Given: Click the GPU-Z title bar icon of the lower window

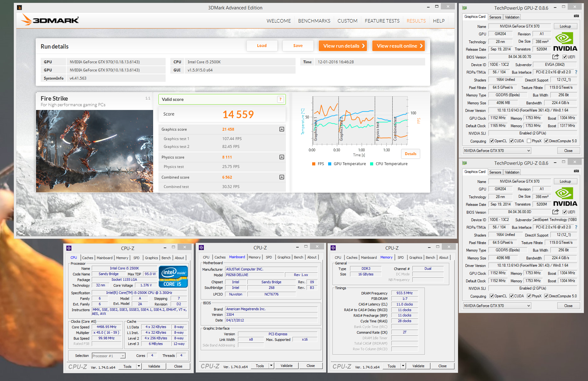Looking at the screenshot, I should tap(465, 163).
